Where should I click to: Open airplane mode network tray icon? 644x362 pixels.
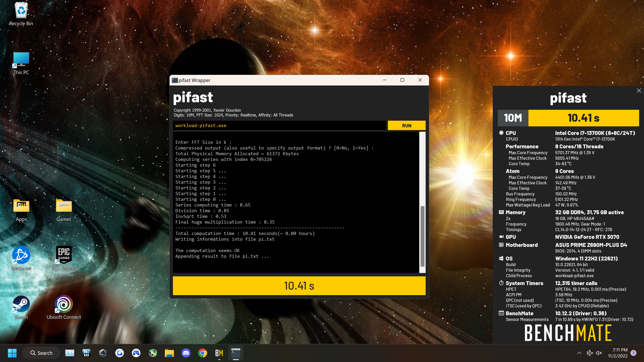(x=589, y=353)
